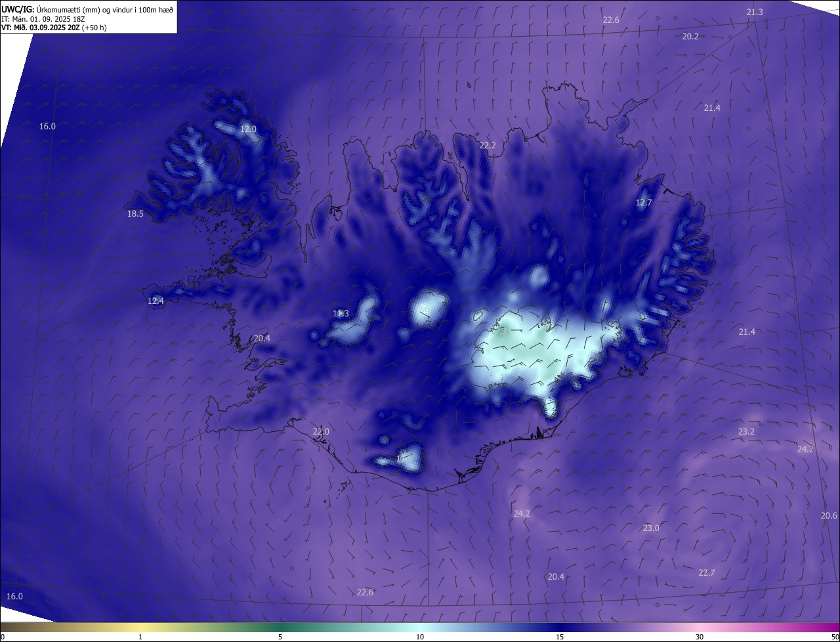840x642 pixels.
Task: Select the 20.6 value label
Action: tap(829, 515)
